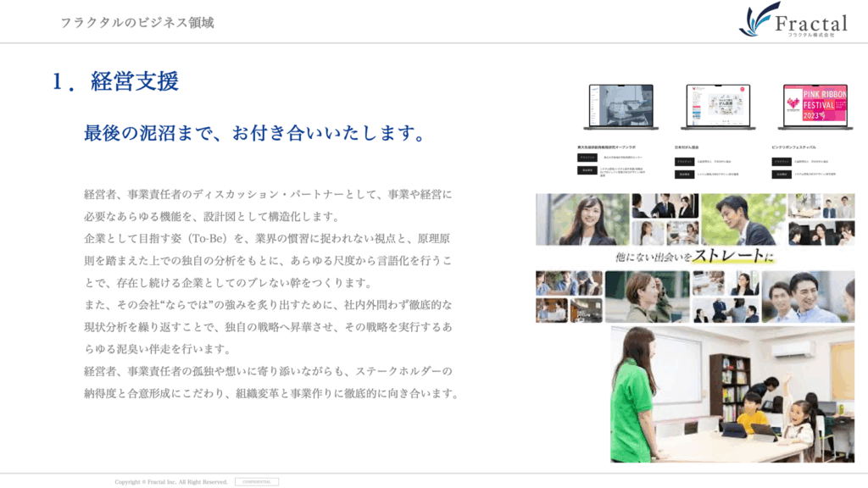Click the 「ピンクリボンフェスティバル」 caption
868x488 pixels.
[x=795, y=147]
